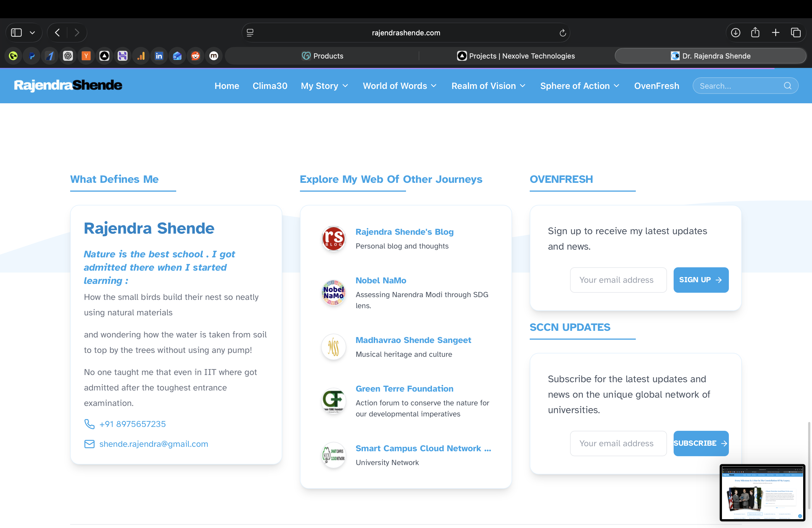Image resolution: width=812 pixels, height=528 pixels.
Task: Open the Safari downloads icon
Action: click(x=735, y=33)
